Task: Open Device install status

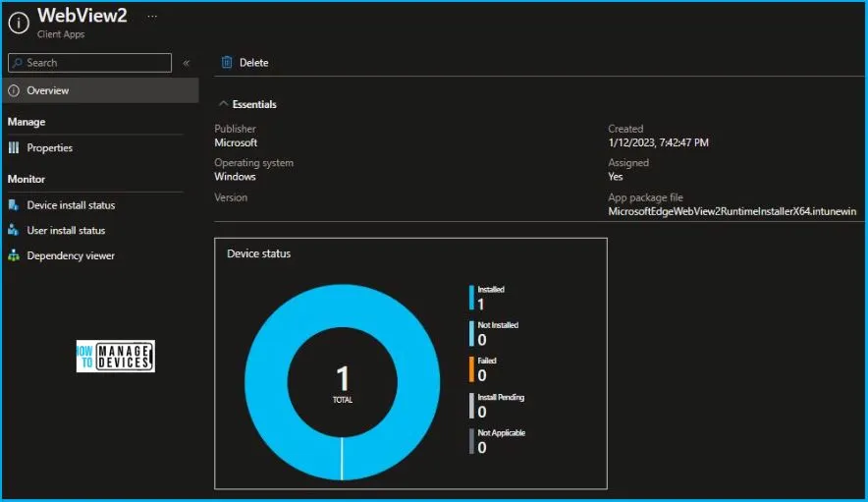Action: click(71, 205)
